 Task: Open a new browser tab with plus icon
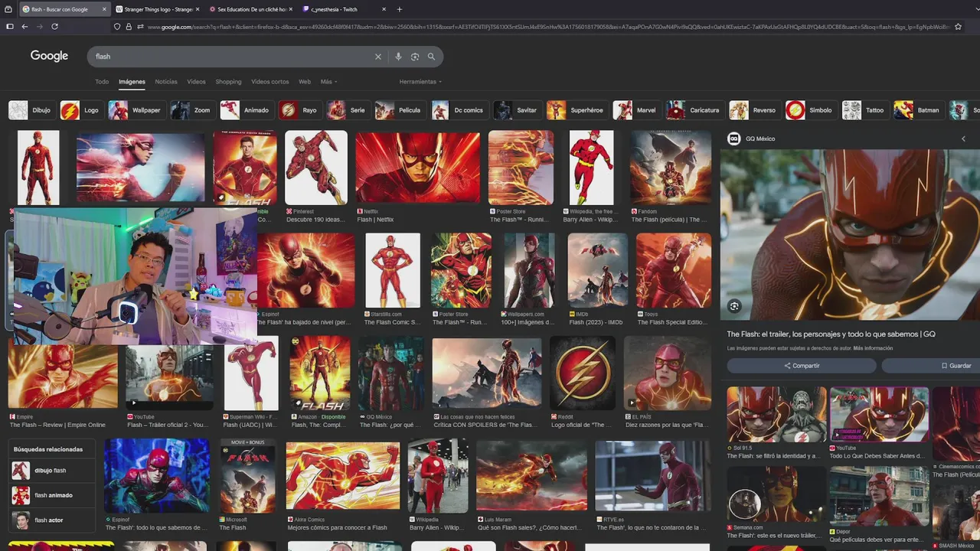pos(399,9)
